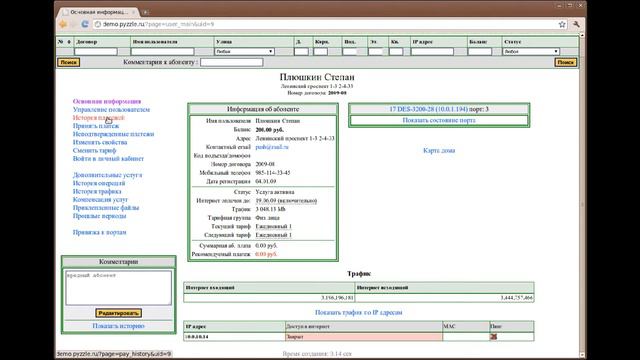Screen dimensions: 640x360
Task: Bookmark the page with the star icon
Action: (x=562, y=24)
